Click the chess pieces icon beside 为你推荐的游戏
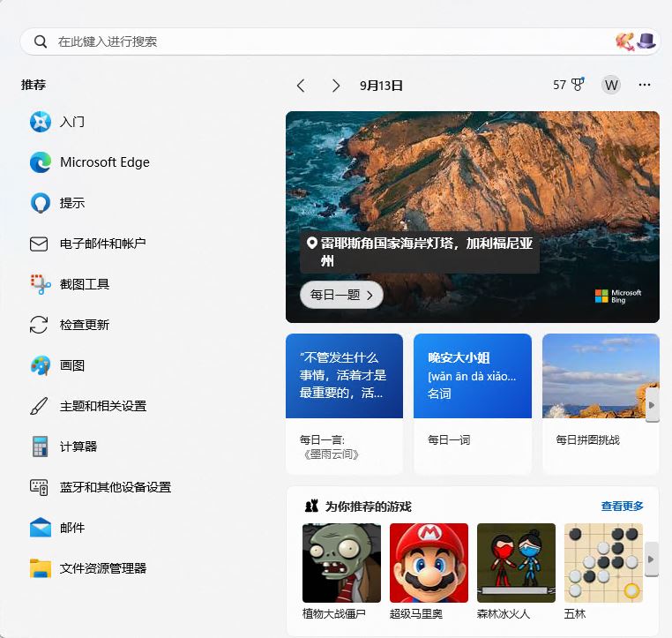Image resolution: width=672 pixels, height=638 pixels. [x=311, y=506]
